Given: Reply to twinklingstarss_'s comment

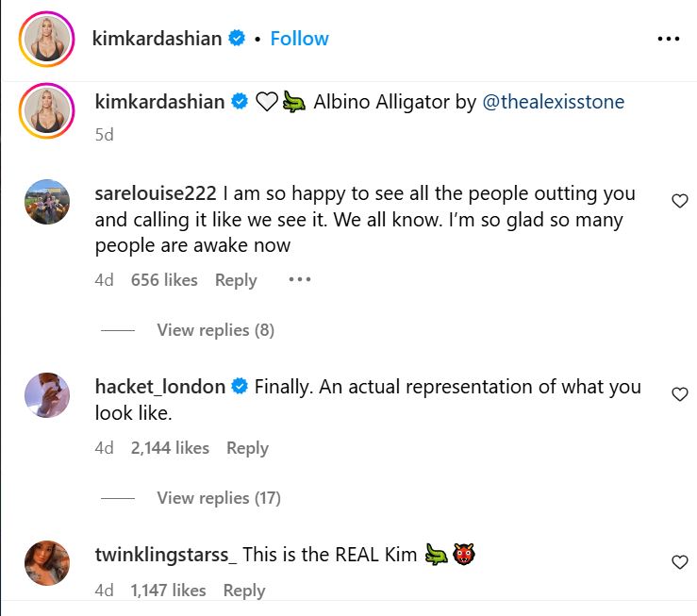Looking at the screenshot, I should tap(243, 591).
